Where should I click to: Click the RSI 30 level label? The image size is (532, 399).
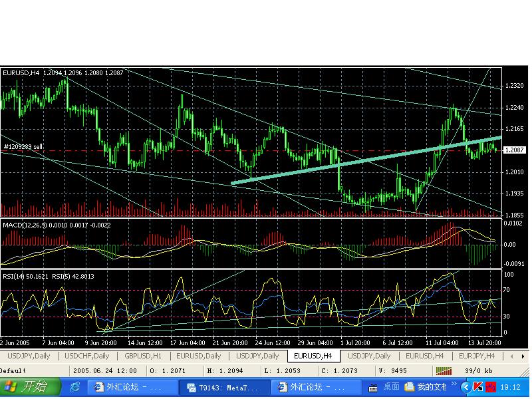click(507, 317)
